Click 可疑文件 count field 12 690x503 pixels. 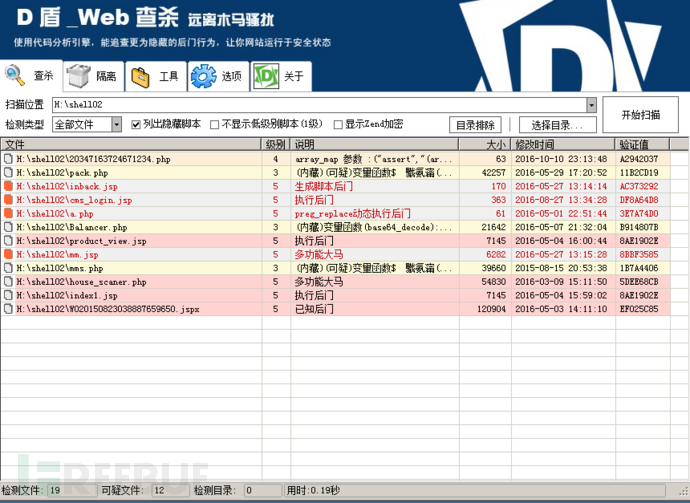click(x=171, y=491)
